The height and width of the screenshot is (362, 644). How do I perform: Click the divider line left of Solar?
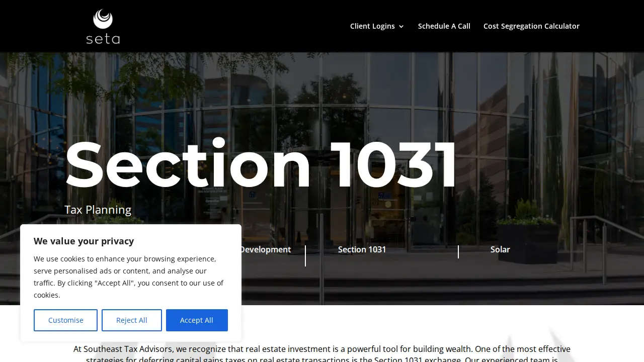(x=458, y=252)
